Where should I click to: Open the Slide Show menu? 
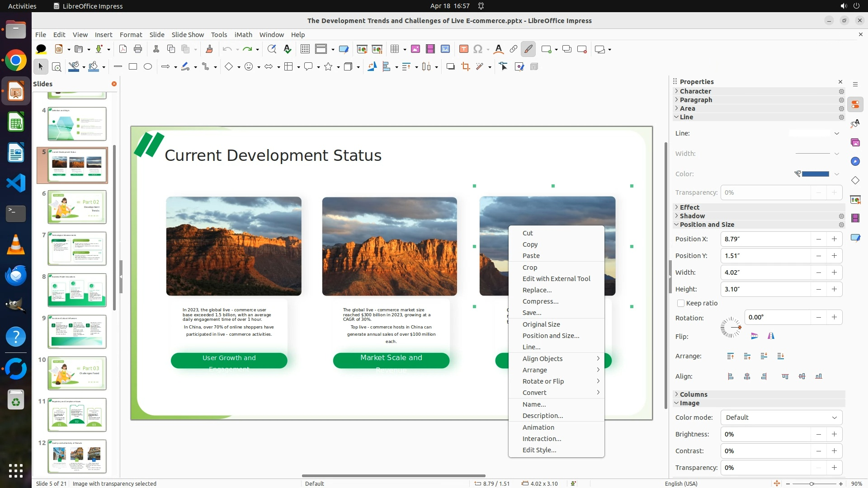coord(188,35)
